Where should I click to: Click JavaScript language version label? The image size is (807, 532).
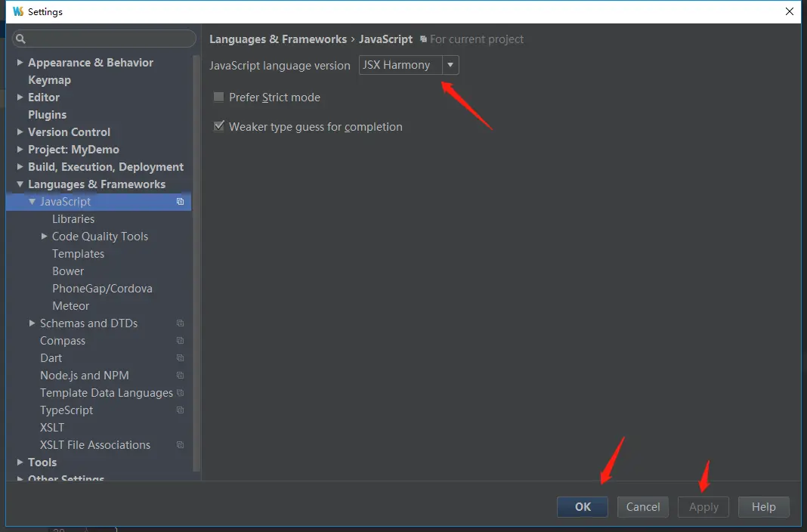(280, 65)
